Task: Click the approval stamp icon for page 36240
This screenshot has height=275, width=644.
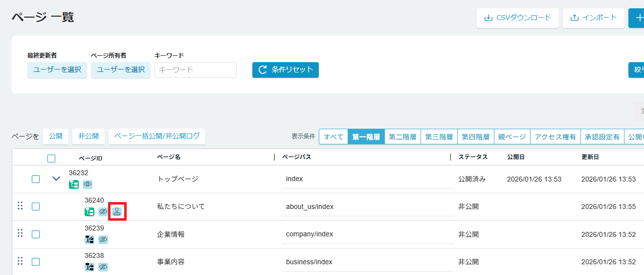Action: 117,212
